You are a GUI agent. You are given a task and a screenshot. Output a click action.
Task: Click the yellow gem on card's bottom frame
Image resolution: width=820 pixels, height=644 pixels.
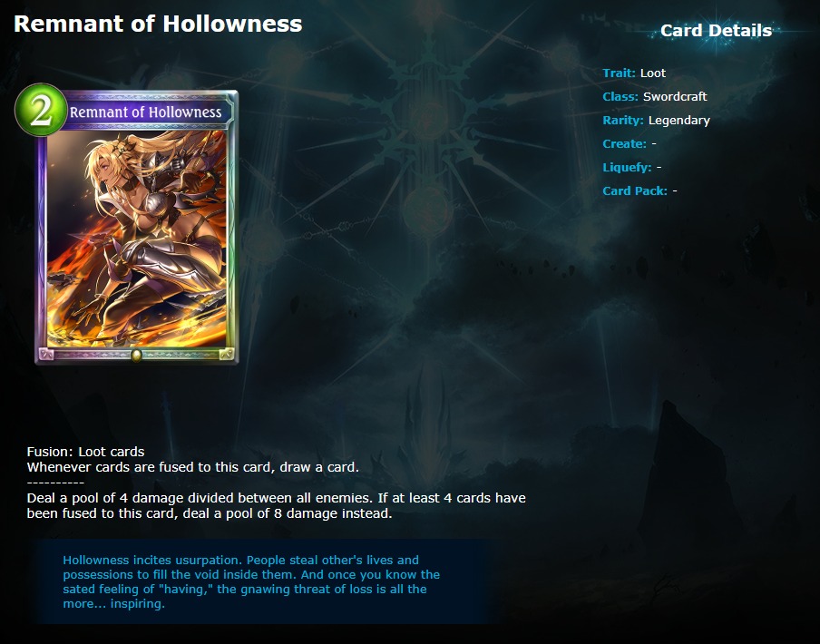(x=136, y=356)
